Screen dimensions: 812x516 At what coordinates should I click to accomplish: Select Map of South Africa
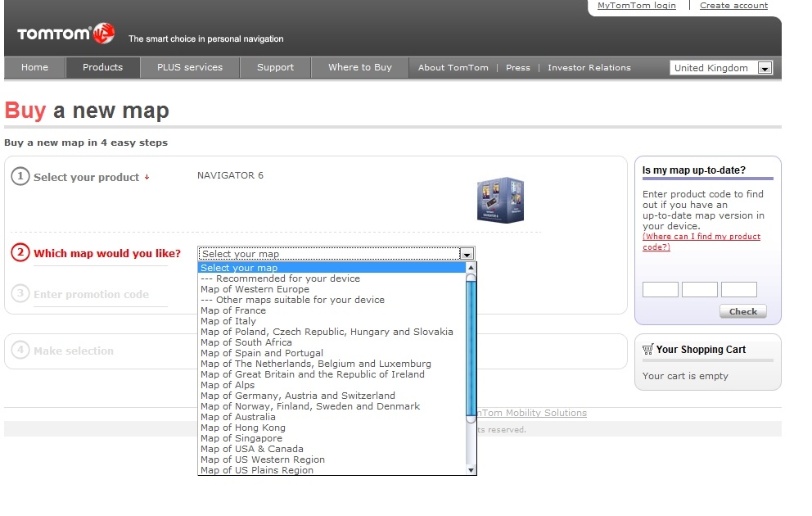click(x=332, y=342)
